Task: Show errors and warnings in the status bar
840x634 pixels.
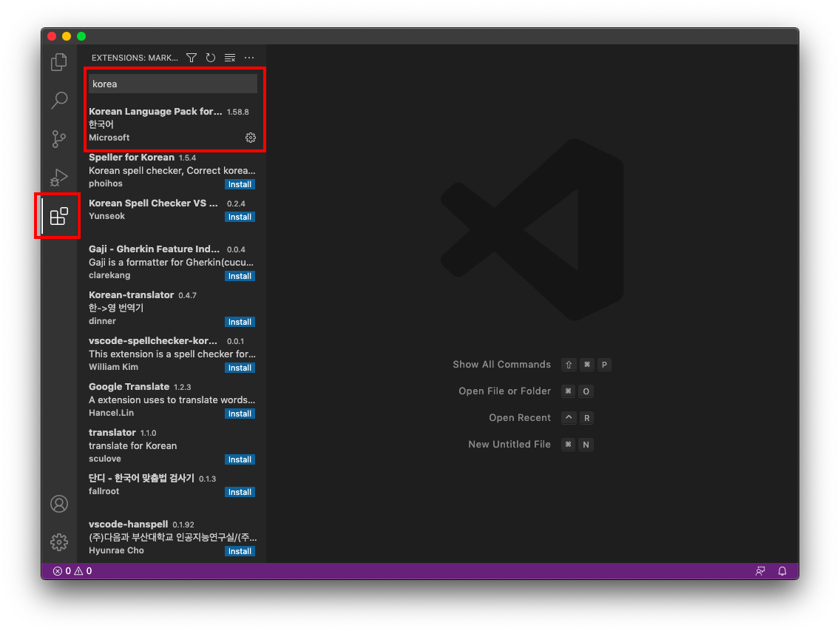Action: coord(72,571)
